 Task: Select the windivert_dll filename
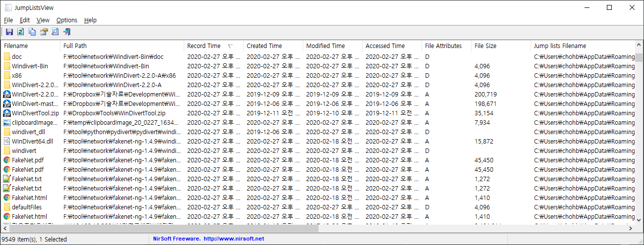[28, 132]
